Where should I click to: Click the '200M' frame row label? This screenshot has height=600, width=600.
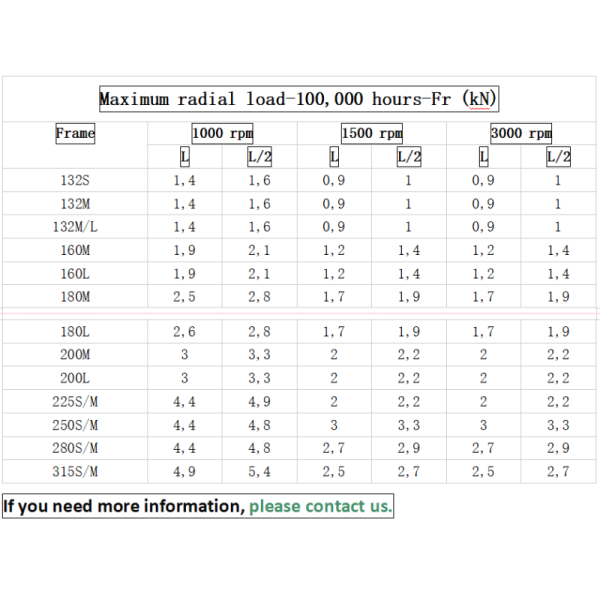tap(75, 355)
